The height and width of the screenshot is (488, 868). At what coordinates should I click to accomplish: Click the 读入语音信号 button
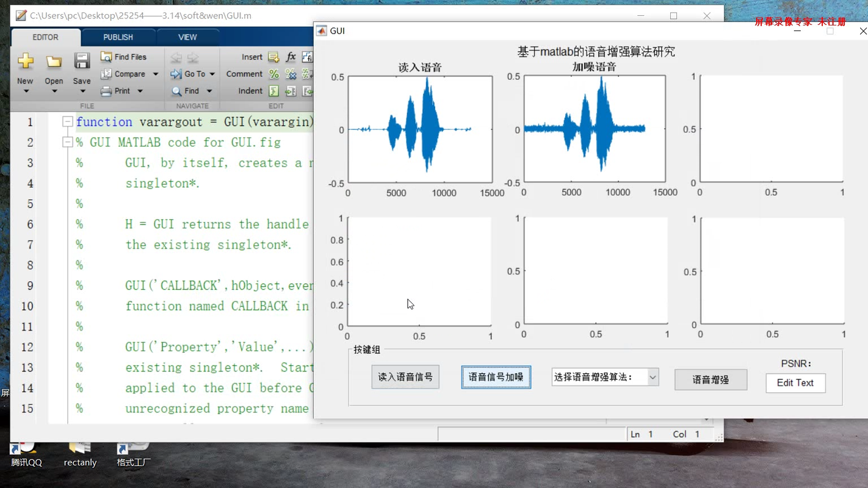coord(405,377)
